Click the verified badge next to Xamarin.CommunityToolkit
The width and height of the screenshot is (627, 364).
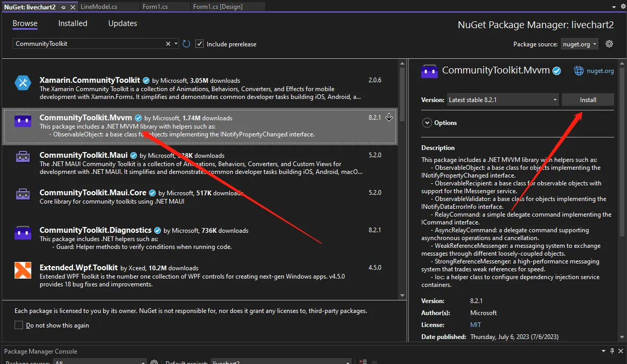pyautogui.click(x=147, y=81)
